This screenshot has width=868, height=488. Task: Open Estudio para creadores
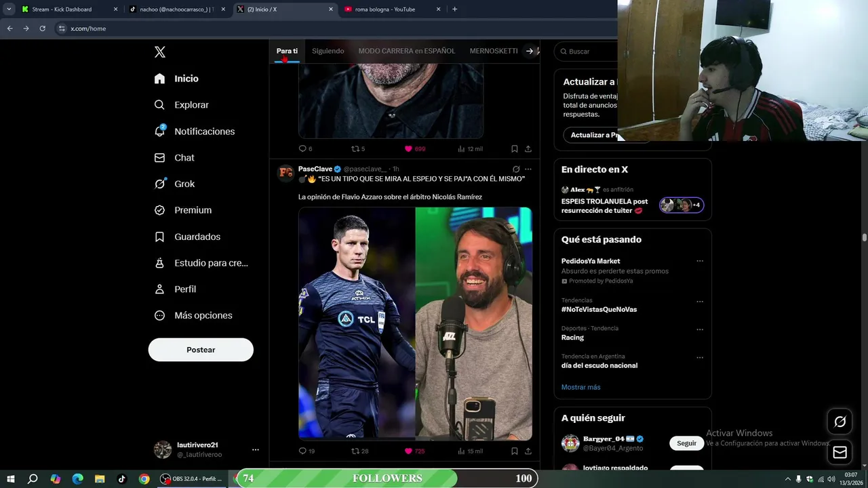pyautogui.click(x=201, y=263)
